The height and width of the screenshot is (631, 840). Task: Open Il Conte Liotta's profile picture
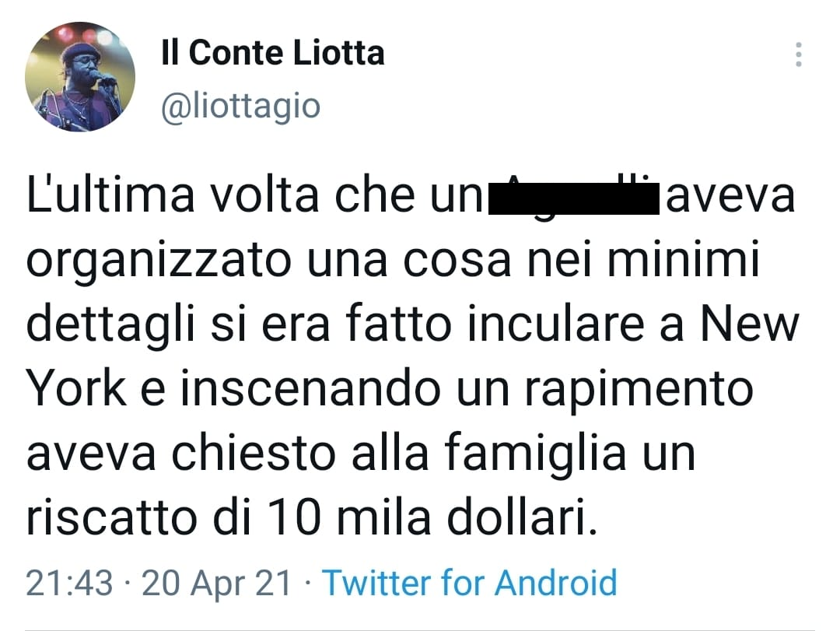pyautogui.click(x=80, y=76)
